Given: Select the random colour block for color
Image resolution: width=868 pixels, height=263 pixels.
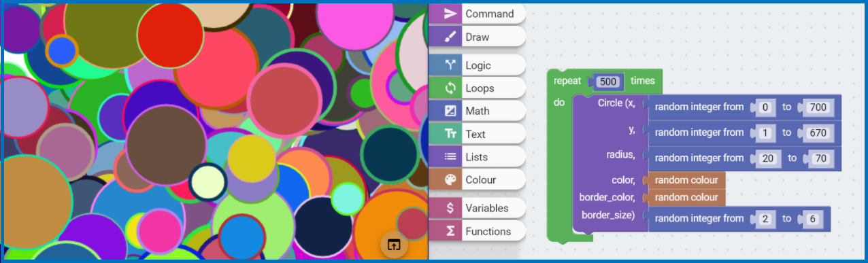Looking at the screenshot, I should click(x=686, y=180).
